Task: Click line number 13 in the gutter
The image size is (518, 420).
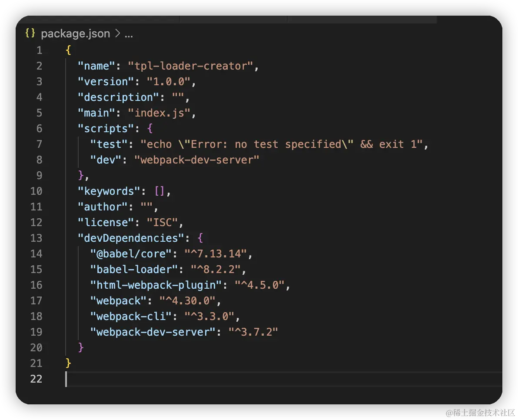Action: click(37, 238)
